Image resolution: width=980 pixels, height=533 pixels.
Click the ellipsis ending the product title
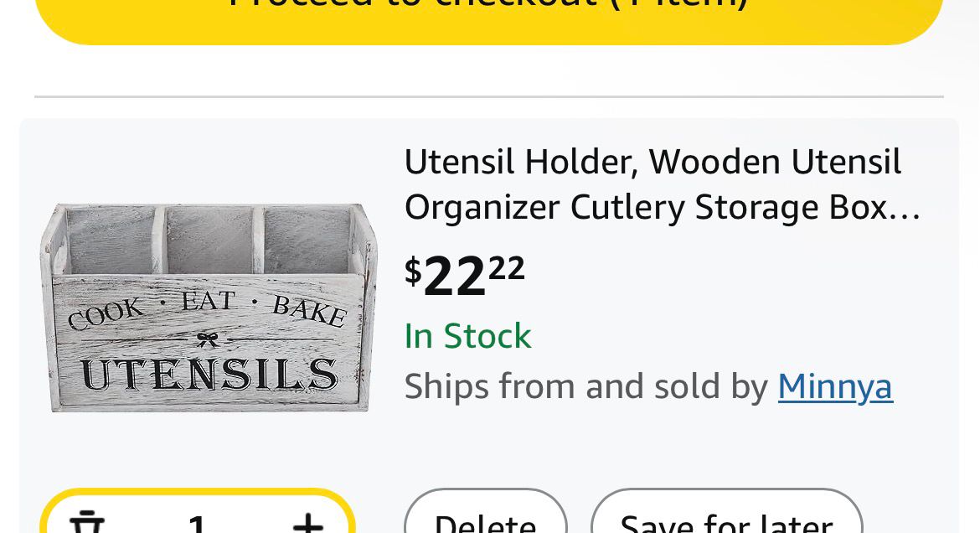[x=906, y=209]
